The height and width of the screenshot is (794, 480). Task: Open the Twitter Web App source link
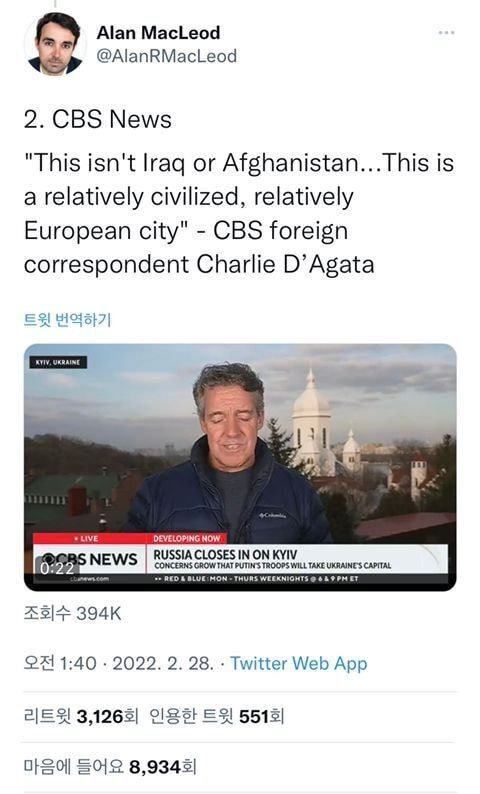tap(299, 663)
